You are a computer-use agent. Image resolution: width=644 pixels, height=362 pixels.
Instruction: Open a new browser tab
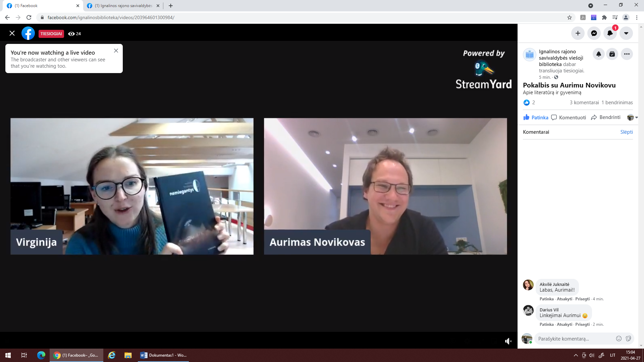point(171,6)
